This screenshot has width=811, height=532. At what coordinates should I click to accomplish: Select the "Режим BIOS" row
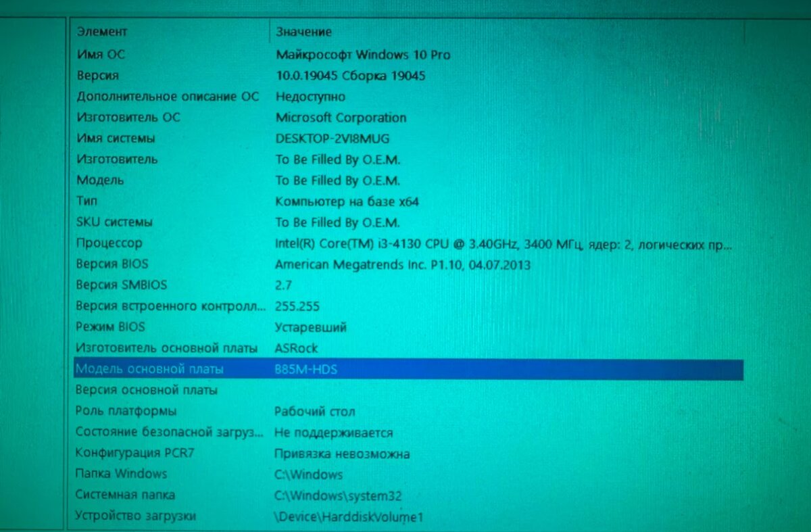click(110, 327)
